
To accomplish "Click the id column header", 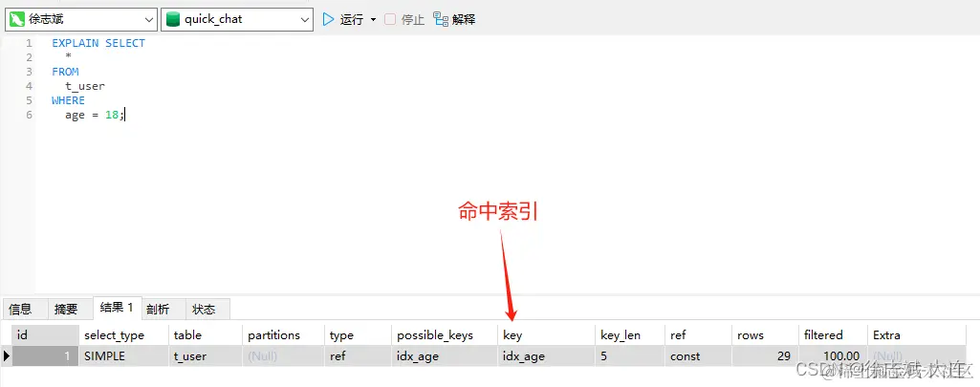I will click(x=46, y=335).
